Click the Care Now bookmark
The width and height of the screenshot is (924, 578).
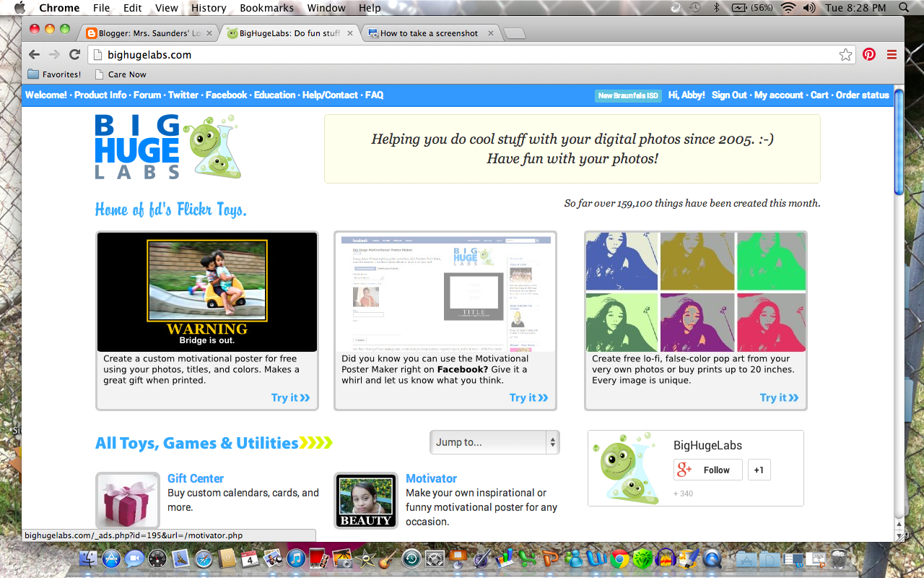coord(120,74)
